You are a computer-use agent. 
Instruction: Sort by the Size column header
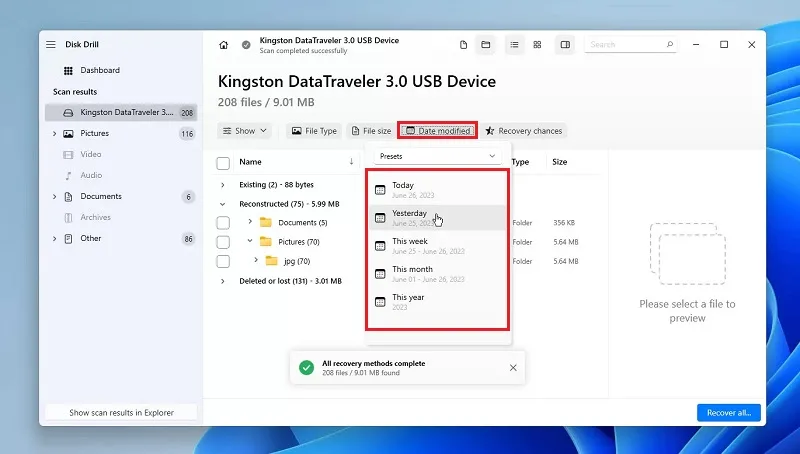[559, 162]
